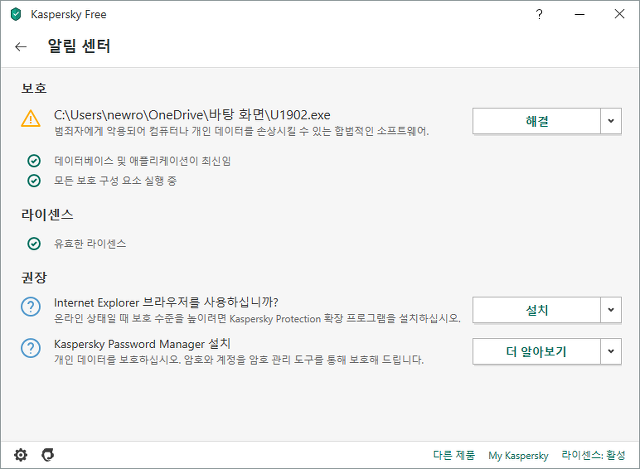Click the Kaspersky shield logo icon
The width and height of the screenshot is (640, 469).
point(16,14)
